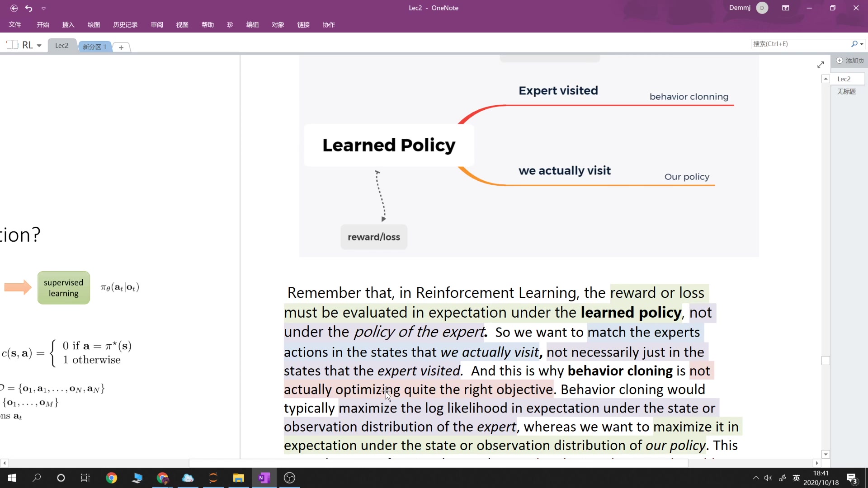Screen dimensions: 868x488
Task: Open Chrome from the taskbar
Action: pos(111,478)
